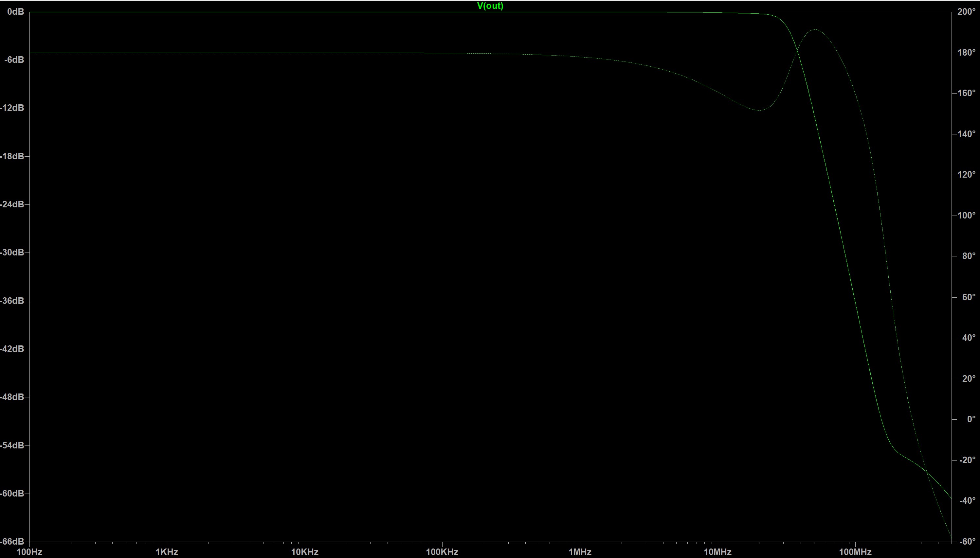This screenshot has height=558, width=980.
Task: Click the V(out) trace label
Action: (490, 6)
